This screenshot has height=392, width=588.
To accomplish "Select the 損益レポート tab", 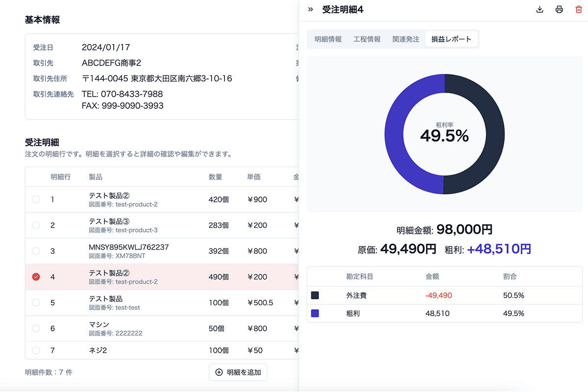I will (451, 39).
